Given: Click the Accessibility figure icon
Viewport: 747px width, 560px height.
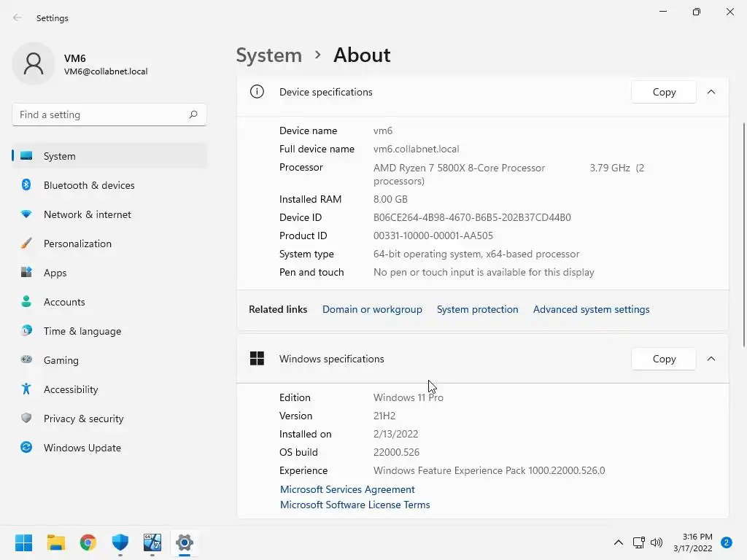Looking at the screenshot, I should pos(26,389).
